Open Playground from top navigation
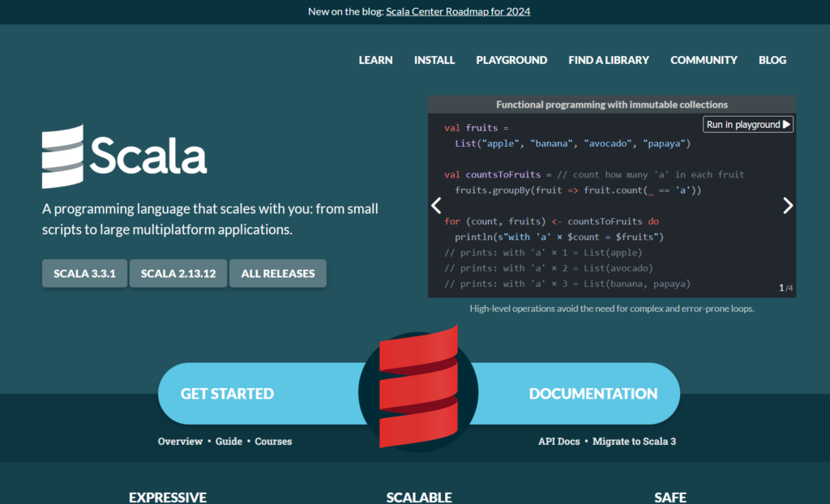830x504 pixels. point(511,60)
